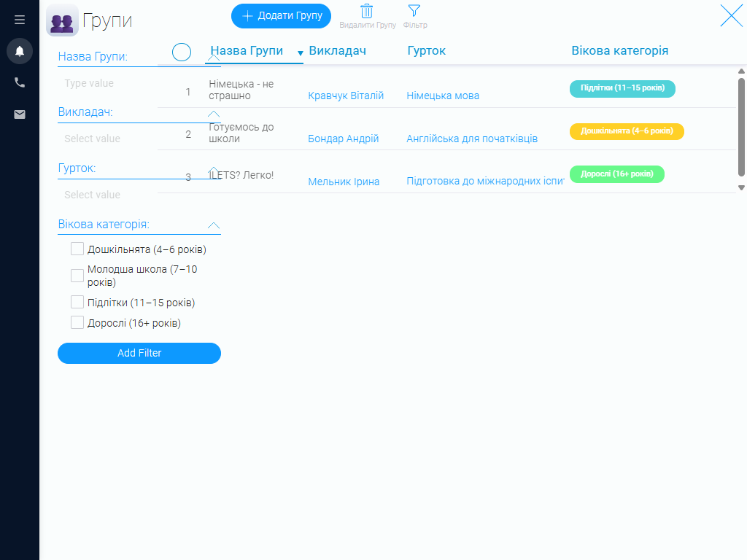Click the table scrollbar up arrow
747x560 pixels.
pyautogui.click(x=741, y=71)
